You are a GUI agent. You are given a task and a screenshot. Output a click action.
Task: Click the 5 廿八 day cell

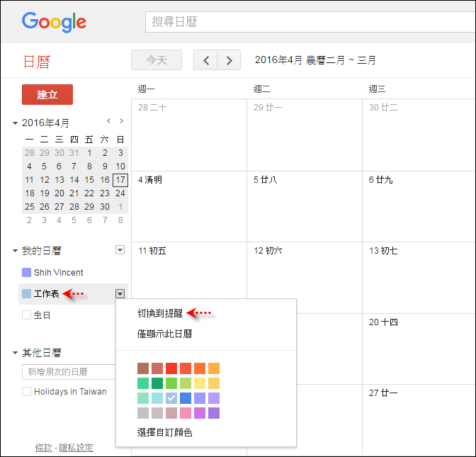(305, 206)
